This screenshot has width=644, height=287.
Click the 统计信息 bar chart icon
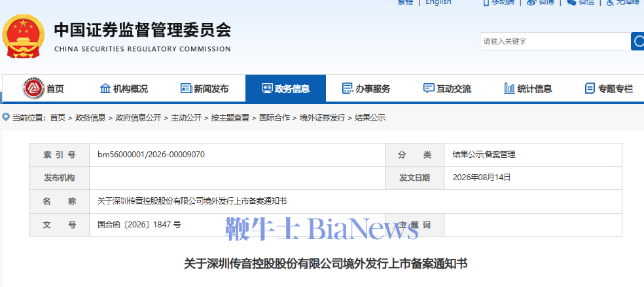(x=509, y=88)
